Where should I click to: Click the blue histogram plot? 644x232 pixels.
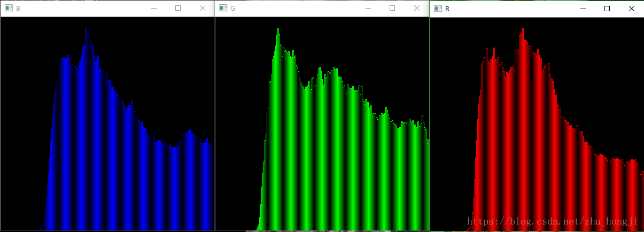tap(107, 123)
